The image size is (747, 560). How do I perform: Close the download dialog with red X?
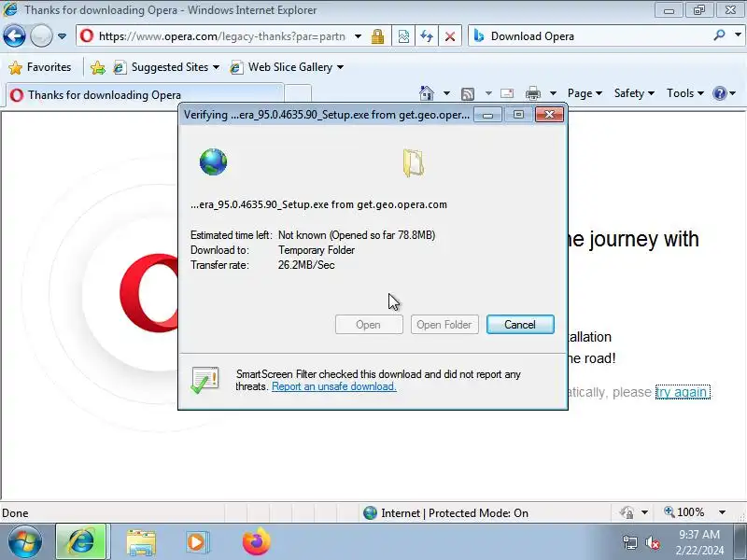coord(549,114)
